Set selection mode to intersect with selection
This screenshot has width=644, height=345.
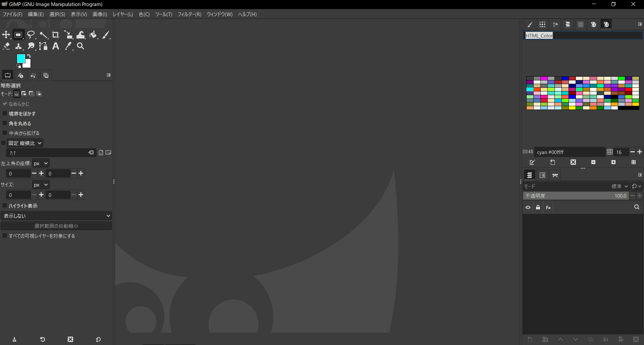point(39,94)
